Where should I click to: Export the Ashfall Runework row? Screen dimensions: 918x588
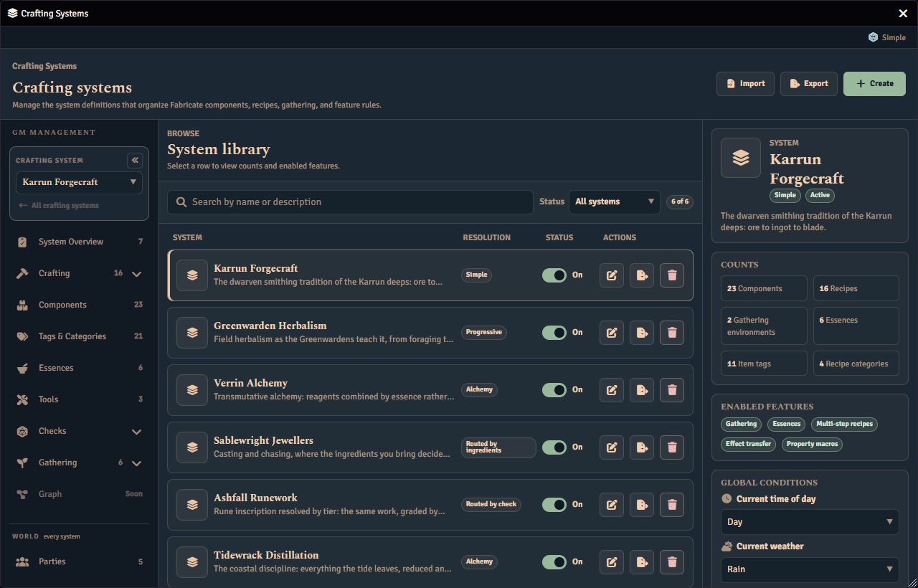642,505
